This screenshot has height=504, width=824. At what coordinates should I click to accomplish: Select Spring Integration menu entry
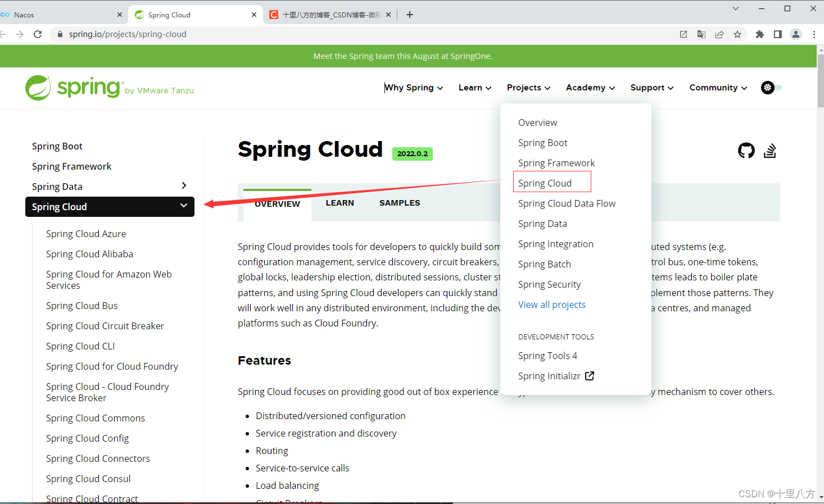(x=556, y=244)
